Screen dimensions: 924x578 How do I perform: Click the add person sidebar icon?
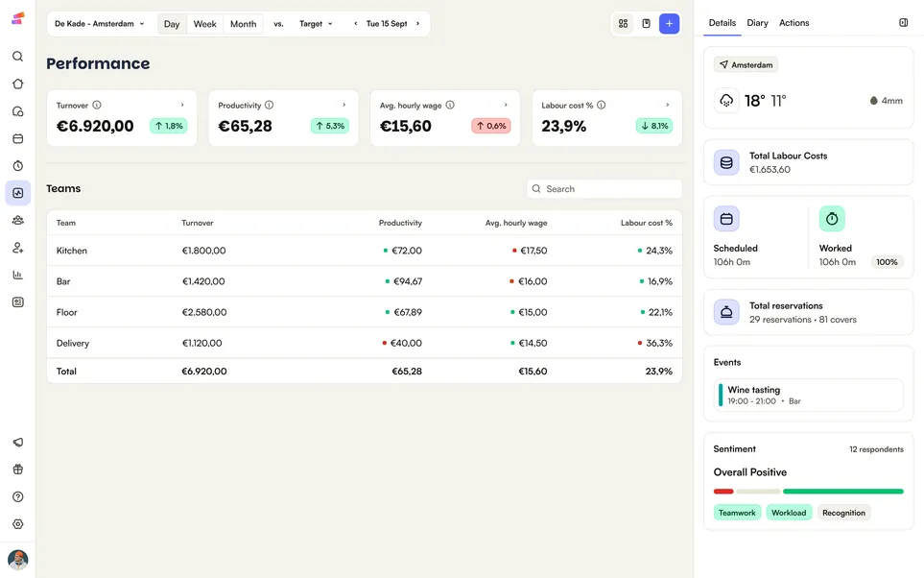point(17,248)
